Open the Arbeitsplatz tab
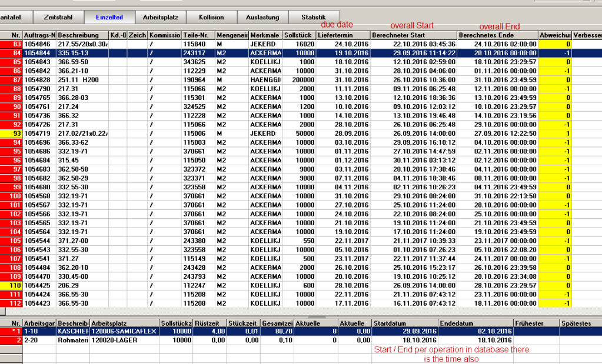 click(160, 17)
